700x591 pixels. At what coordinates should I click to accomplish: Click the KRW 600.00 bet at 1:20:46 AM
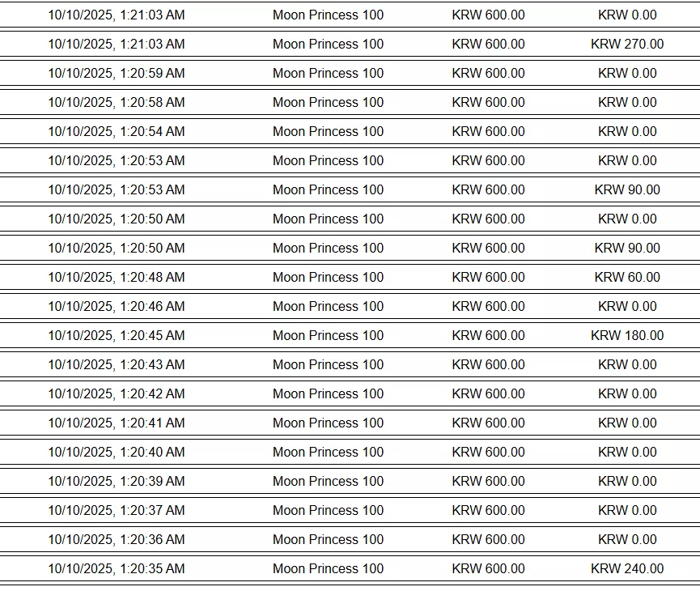488,306
